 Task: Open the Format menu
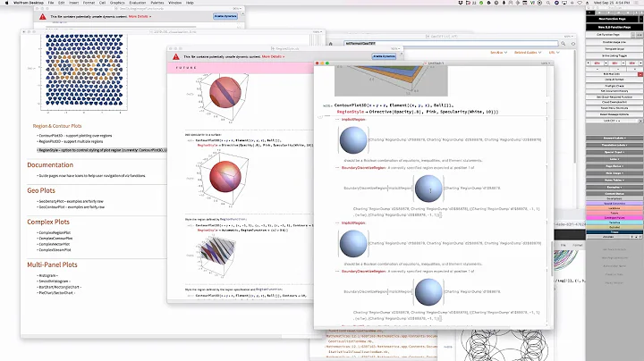(89, 3)
